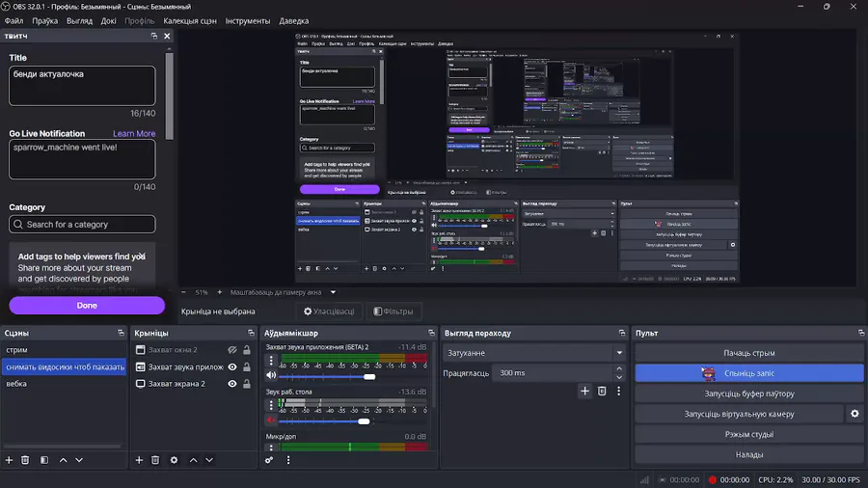Remove the scene transition

coord(602,392)
